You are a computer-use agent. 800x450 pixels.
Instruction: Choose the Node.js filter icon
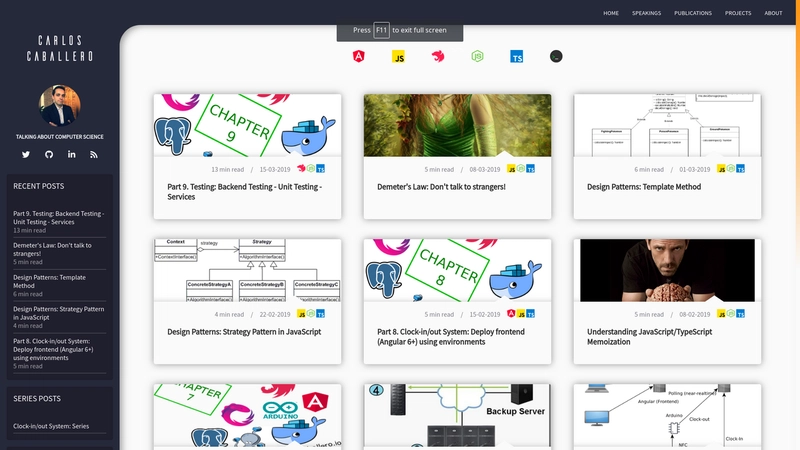tap(477, 57)
